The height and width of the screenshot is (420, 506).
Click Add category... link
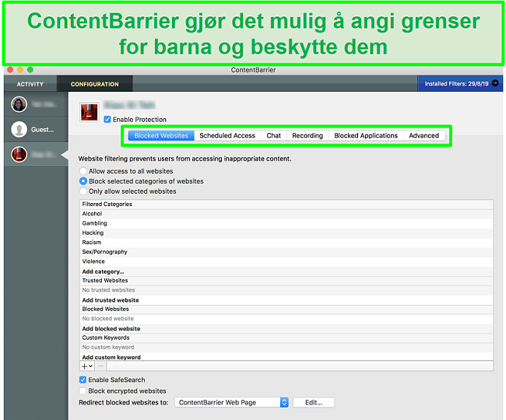point(103,271)
